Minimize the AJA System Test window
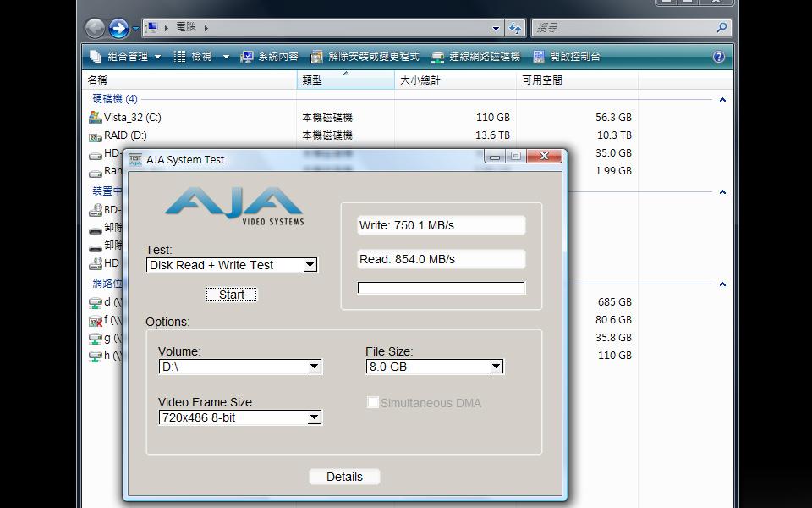Screen dimensions: 812x508 coord(495,156)
